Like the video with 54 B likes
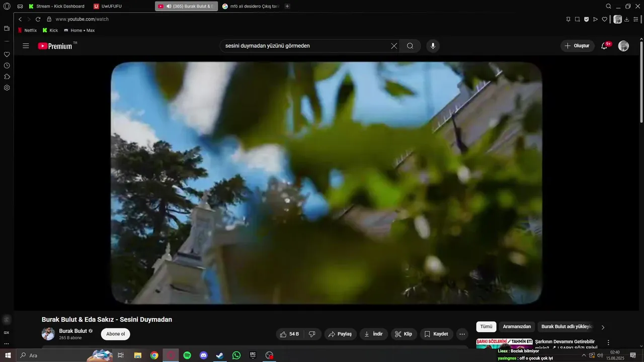The height and width of the screenshot is (362, 644). coord(290,334)
